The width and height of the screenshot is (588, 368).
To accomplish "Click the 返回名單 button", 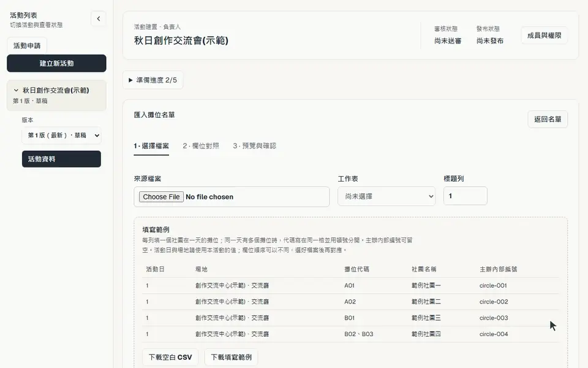I will 548,119.
